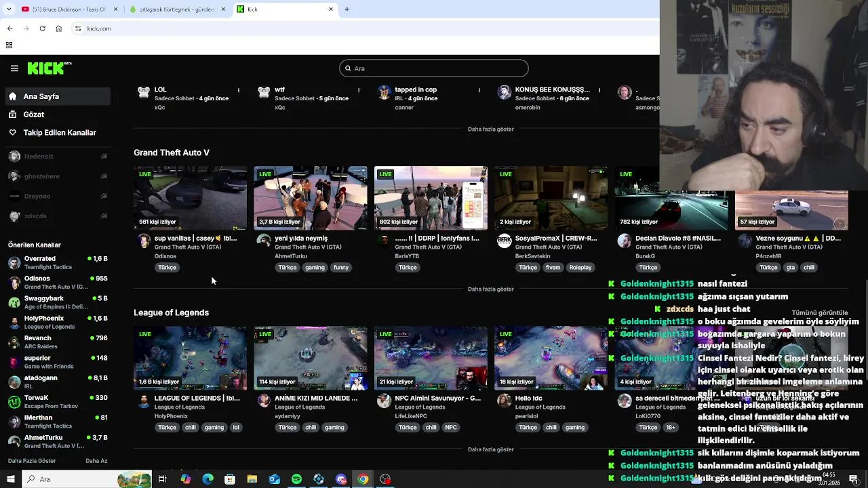
Task: Click BerkSavtekin channel avatar
Action: click(x=504, y=241)
